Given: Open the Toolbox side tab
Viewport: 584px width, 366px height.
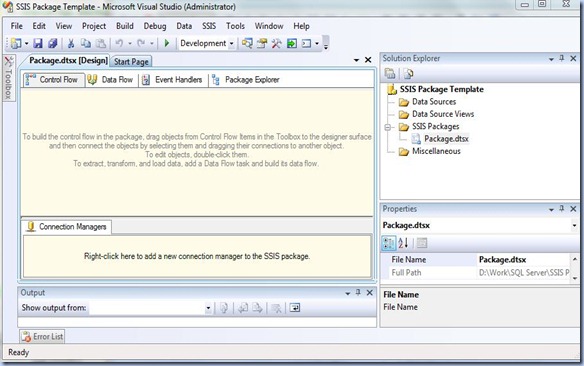Looking at the screenshot, I should [x=9, y=78].
